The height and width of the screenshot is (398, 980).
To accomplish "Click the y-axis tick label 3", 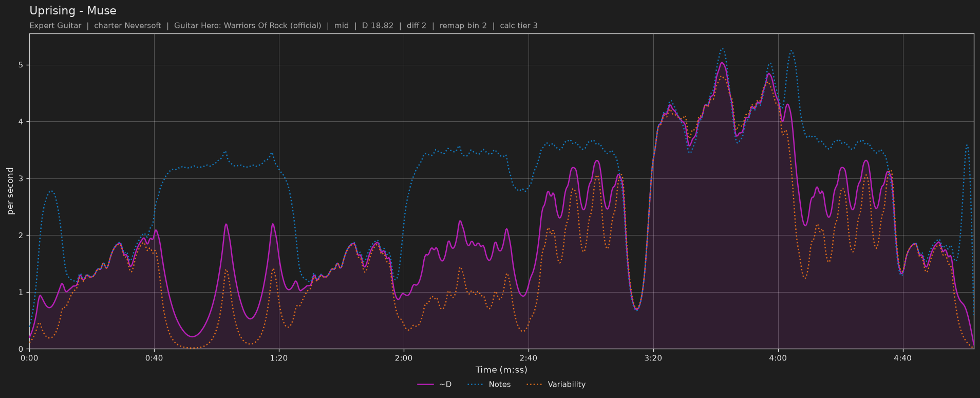I will 22,179.
